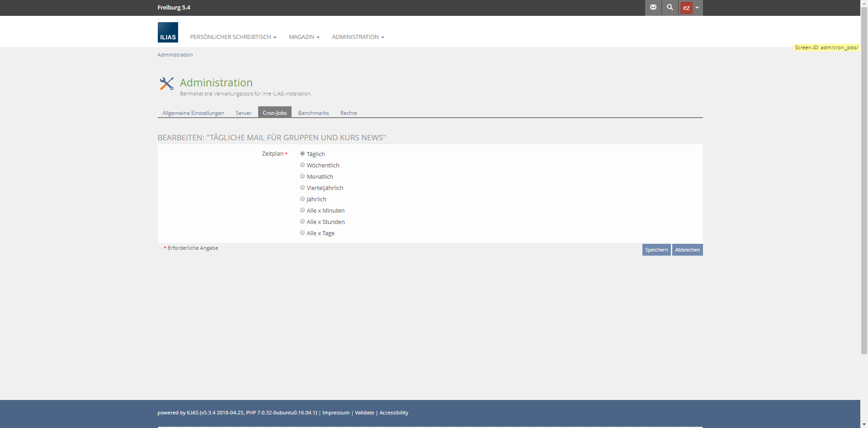This screenshot has width=868, height=428.
Task: Click the green Administration page heading
Action: click(216, 83)
